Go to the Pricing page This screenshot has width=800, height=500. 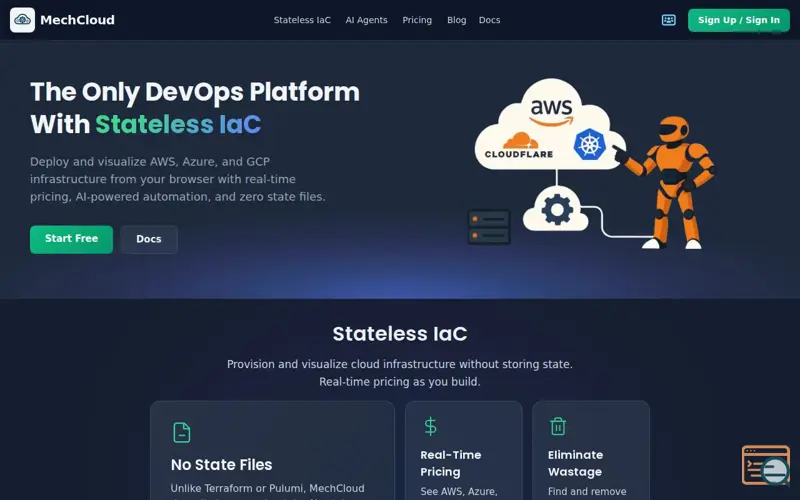[x=417, y=20]
